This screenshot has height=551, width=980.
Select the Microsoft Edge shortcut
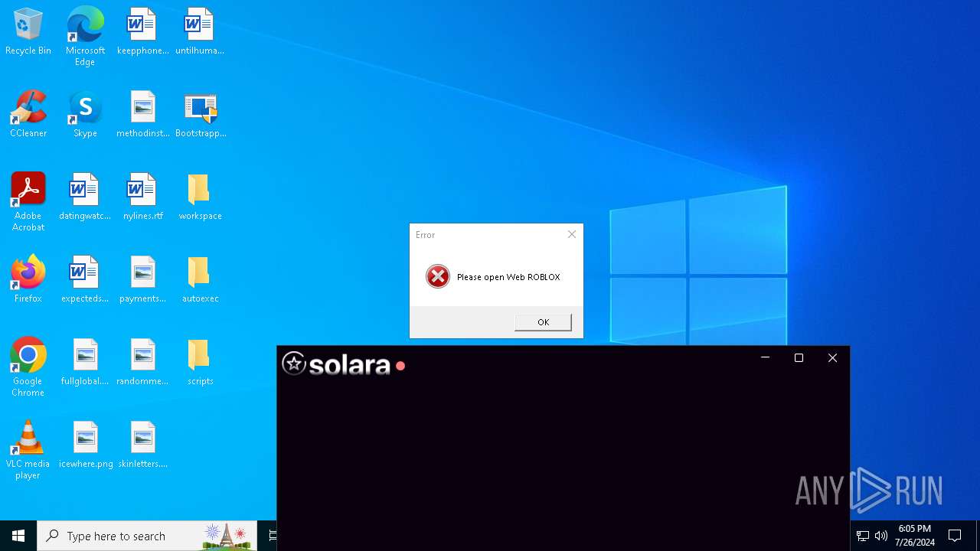(x=85, y=36)
